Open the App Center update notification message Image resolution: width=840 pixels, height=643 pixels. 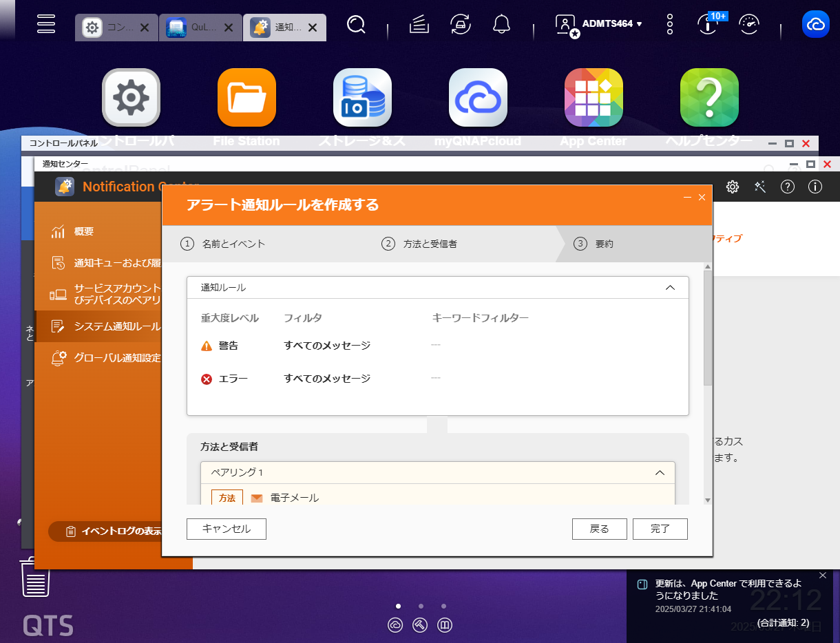coord(728,589)
